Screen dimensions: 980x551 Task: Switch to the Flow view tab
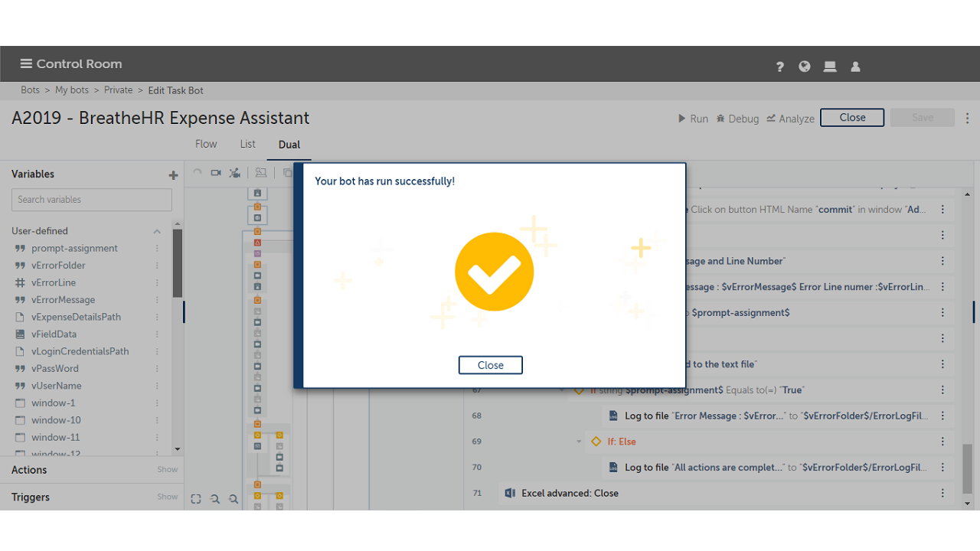[206, 144]
